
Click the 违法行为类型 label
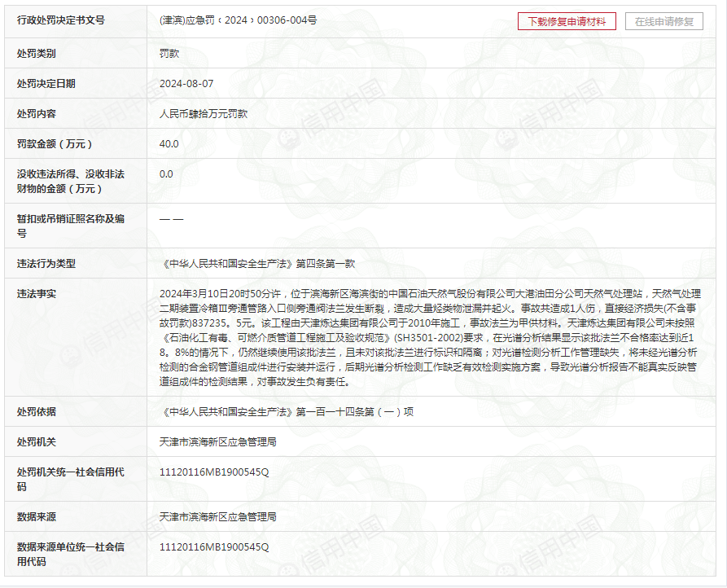pos(46,263)
